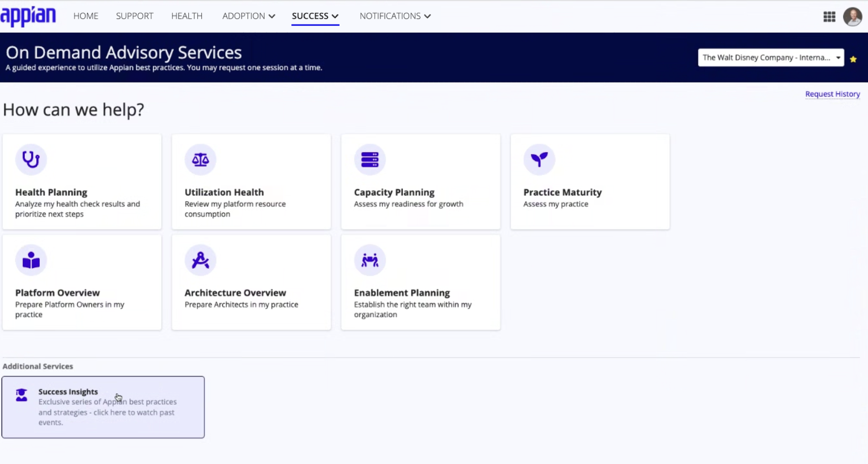Screen dimensions: 868x464
Task: Select the Practice Maturity card title
Action: [x=562, y=192]
